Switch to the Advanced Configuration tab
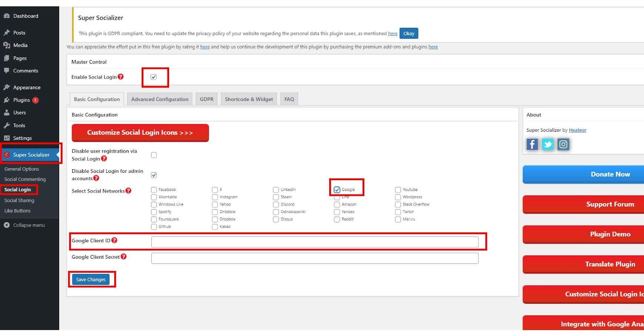644x336 pixels. [x=159, y=99]
